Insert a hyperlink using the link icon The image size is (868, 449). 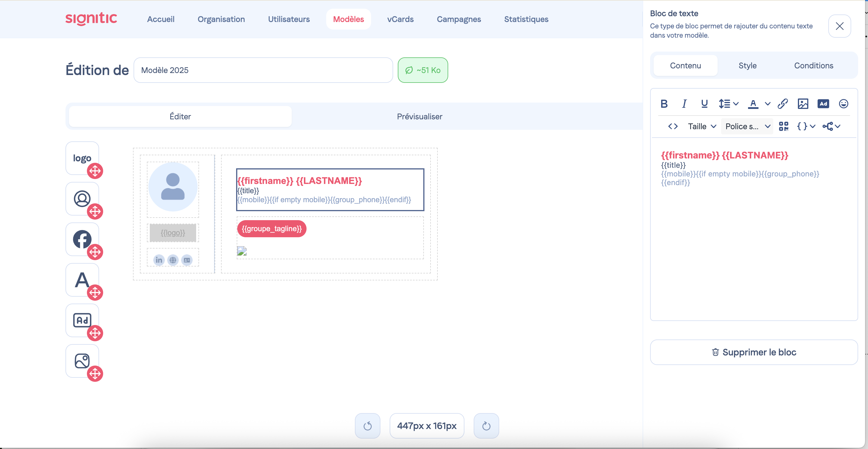(x=783, y=104)
